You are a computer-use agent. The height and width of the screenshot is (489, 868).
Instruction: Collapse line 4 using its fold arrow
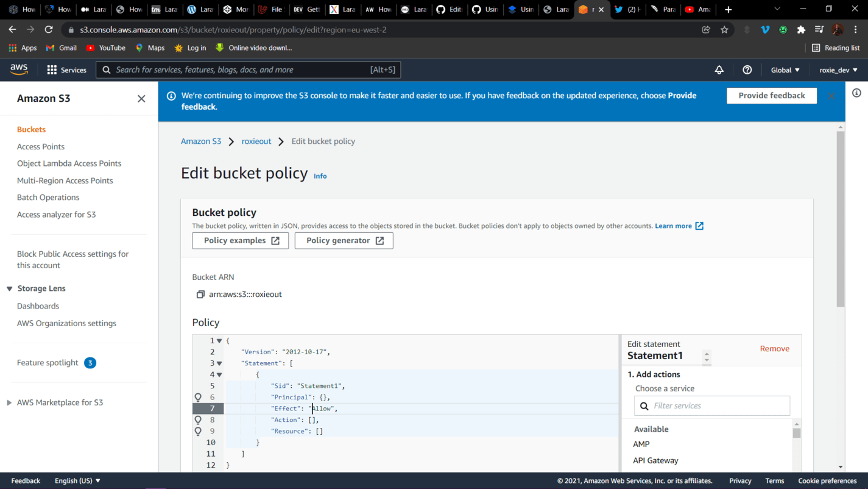coord(219,374)
